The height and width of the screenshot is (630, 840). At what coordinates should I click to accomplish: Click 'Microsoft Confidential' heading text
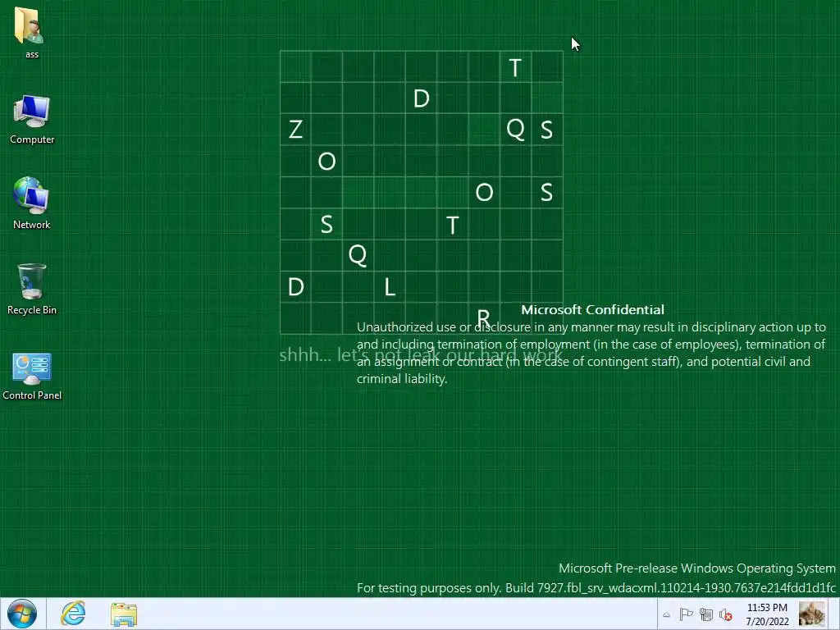pyautogui.click(x=592, y=309)
